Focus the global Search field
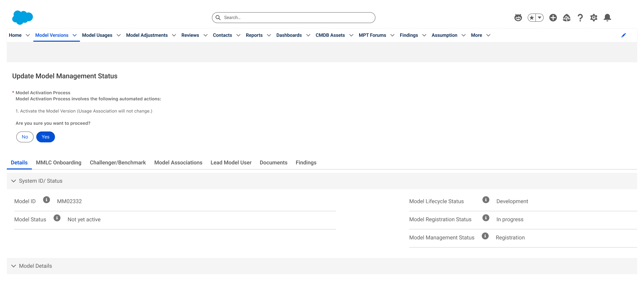This screenshot has width=644, height=281. pos(294,18)
